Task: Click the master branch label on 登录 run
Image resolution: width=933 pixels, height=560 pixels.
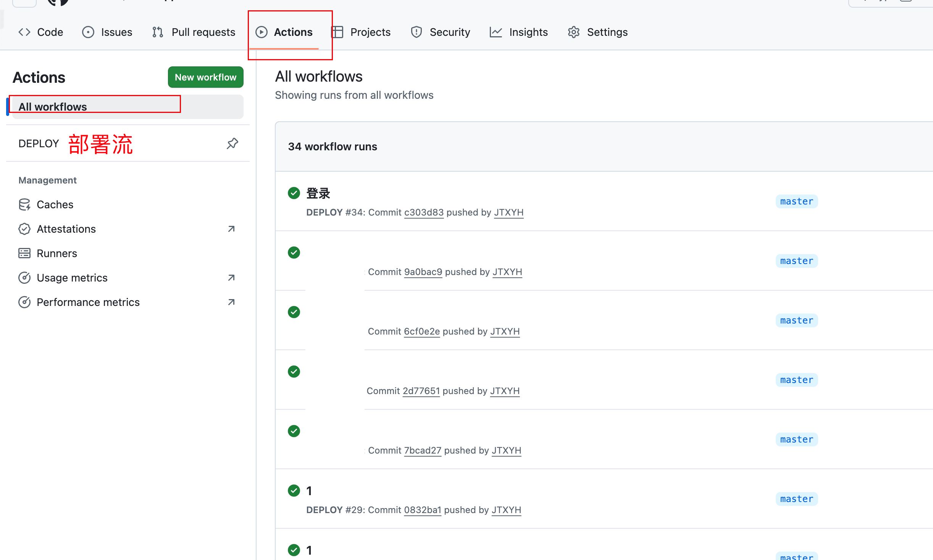Action: point(796,201)
